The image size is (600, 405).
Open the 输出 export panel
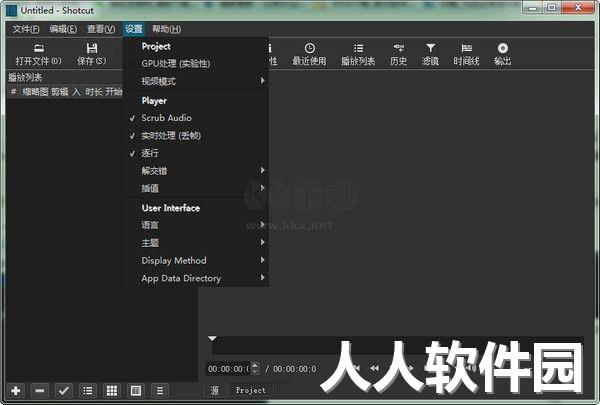502,54
